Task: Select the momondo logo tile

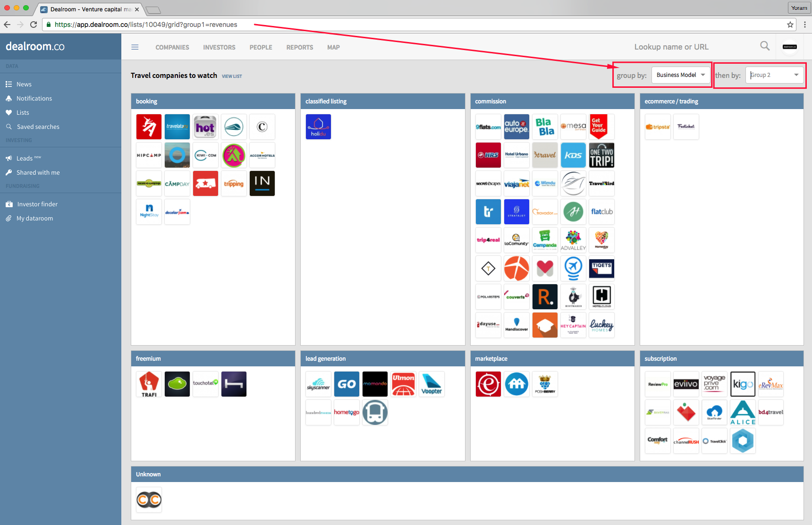Action: [375, 384]
